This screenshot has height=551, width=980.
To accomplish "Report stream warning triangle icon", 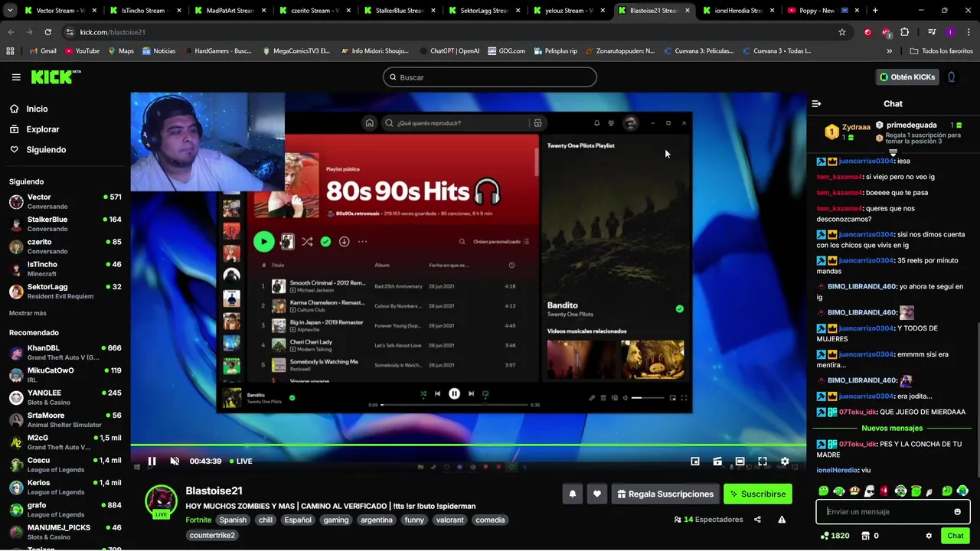I will pos(782,520).
